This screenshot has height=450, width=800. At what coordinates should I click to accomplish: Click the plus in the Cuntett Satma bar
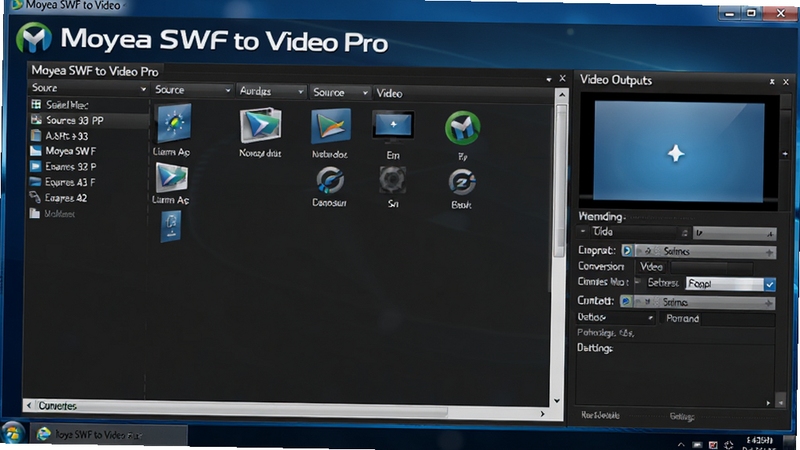[x=768, y=303]
